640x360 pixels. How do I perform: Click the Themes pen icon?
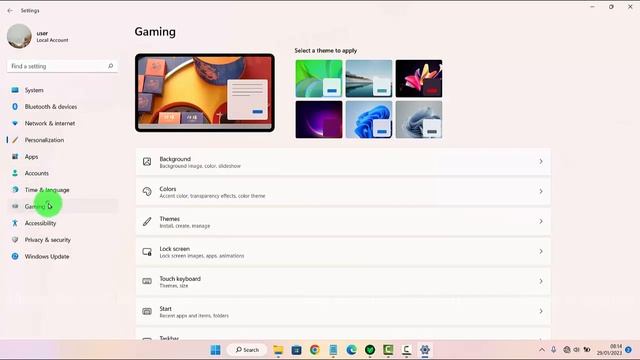click(147, 222)
